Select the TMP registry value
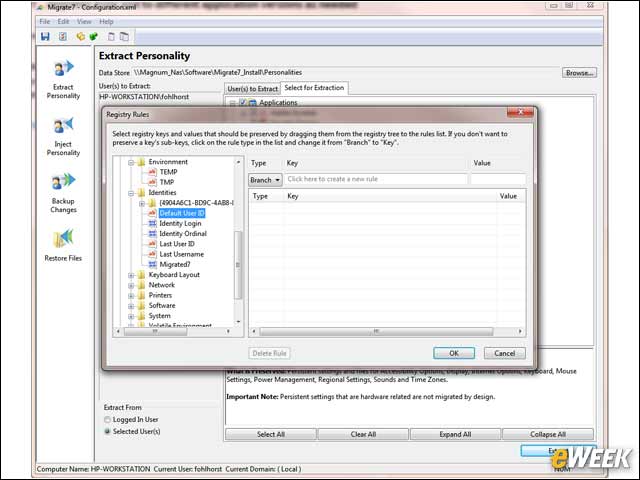Viewport: 640px width, 480px height. (x=167, y=182)
